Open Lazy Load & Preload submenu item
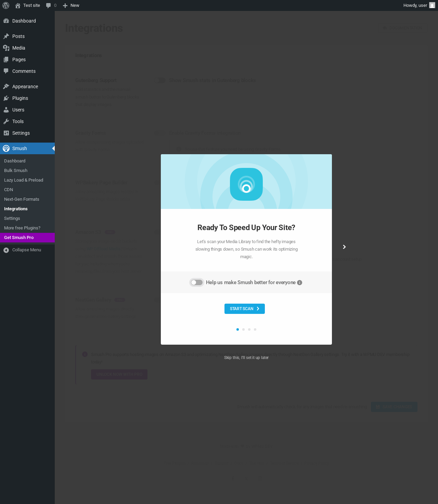This screenshot has width=438, height=504. 27,180
